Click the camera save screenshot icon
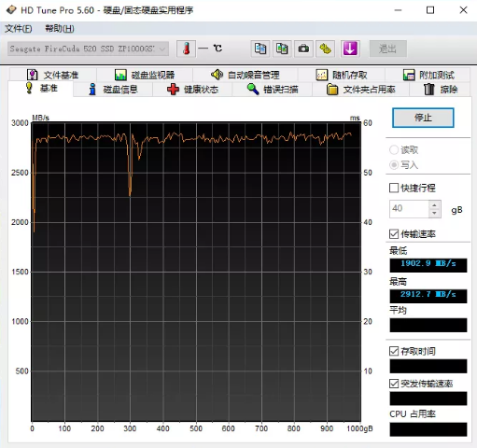477x448 pixels. pos(303,49)
